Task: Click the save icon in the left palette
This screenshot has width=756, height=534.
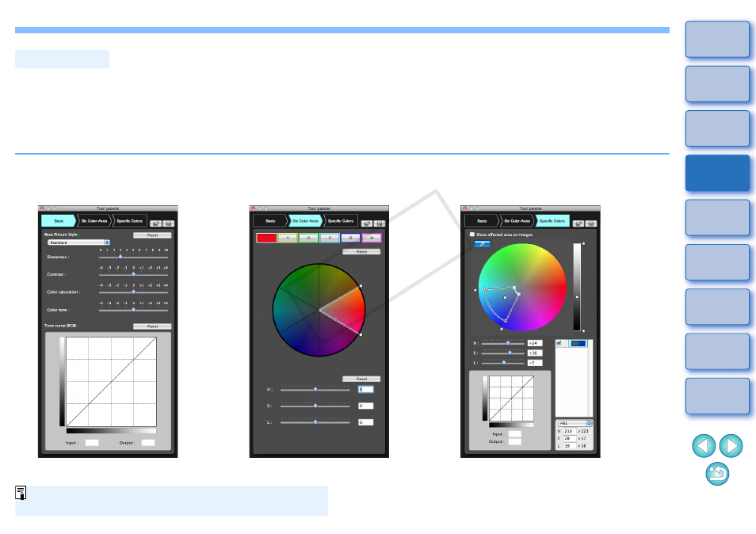Action: click(168, 223)
